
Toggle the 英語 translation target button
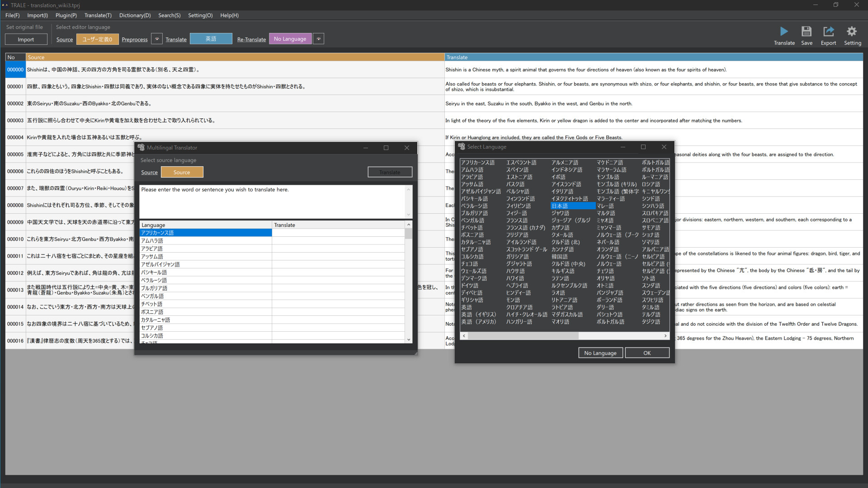[211, 38]
